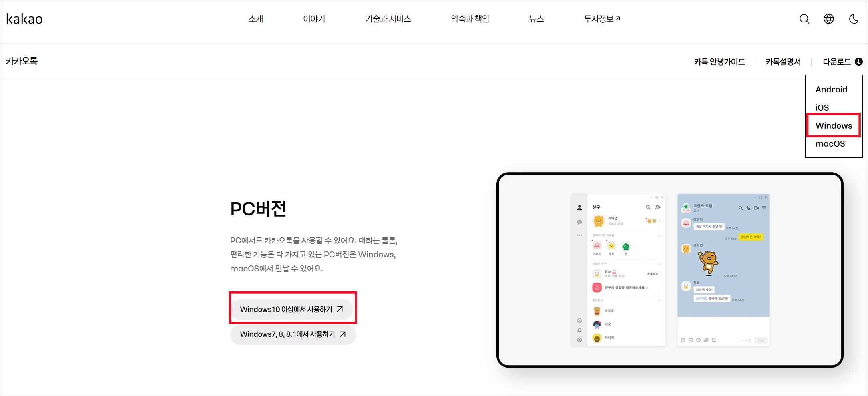The width and height of the screenshot is (868, 396).
Task: Click the PC버전 heading
Action: coord(258,209)
